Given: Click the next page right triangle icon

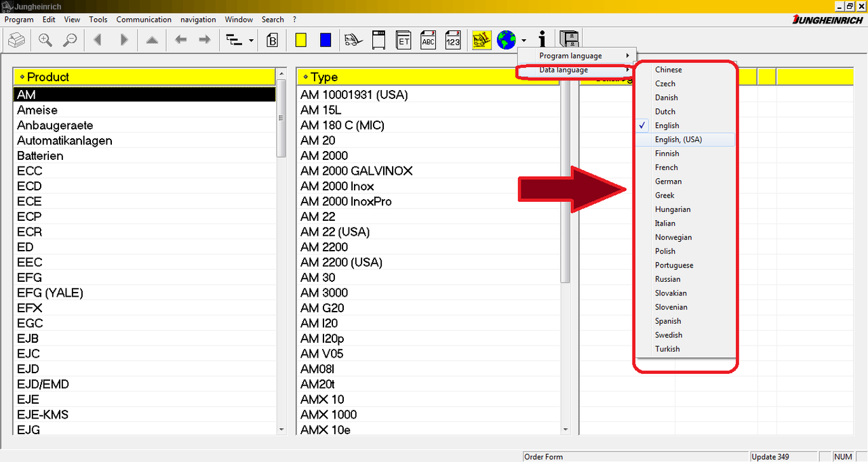Looking at the screenshot, I should (124, 40).
